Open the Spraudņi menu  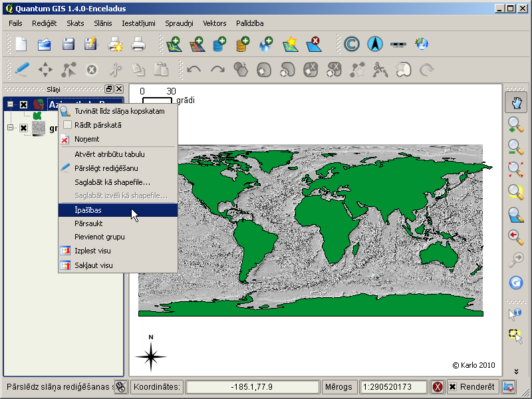179,23
